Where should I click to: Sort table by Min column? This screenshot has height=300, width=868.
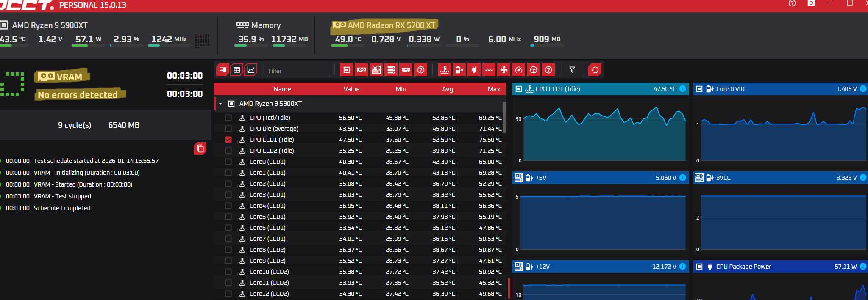401,89
